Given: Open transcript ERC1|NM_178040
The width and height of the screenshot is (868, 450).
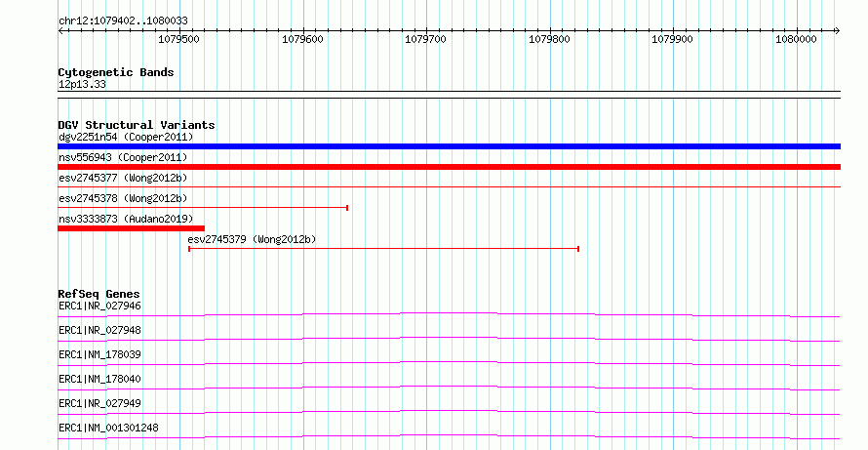Looking at the screenshot, I should click(99, 379).
